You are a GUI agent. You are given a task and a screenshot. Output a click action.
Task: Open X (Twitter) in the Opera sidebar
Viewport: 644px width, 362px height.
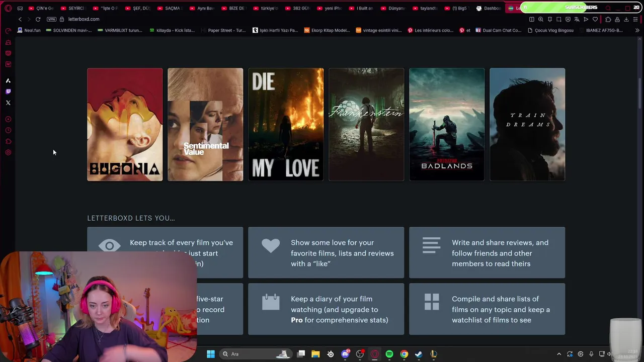8,103
